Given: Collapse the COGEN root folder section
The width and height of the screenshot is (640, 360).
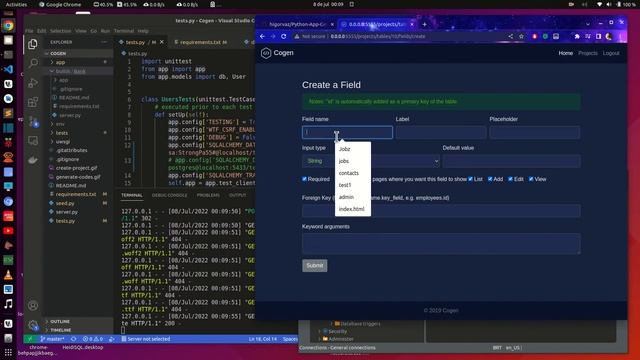Looking at the screenshot, I should click(79, 53).
